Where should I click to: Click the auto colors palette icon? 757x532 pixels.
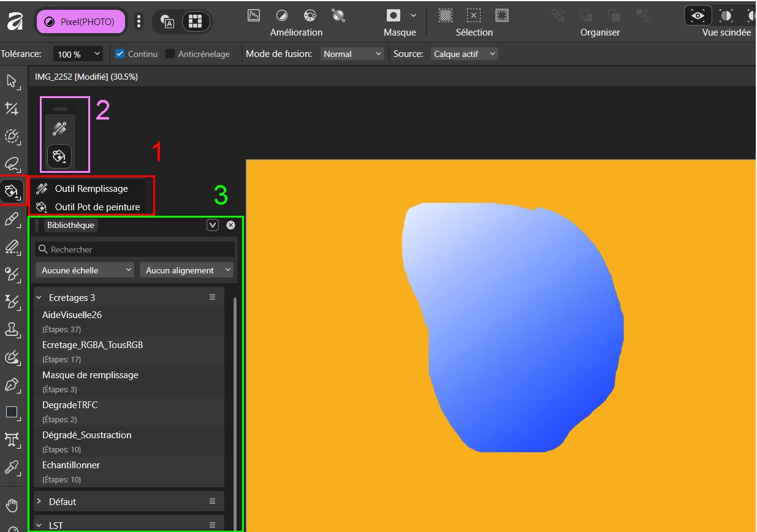click(310, 15)
